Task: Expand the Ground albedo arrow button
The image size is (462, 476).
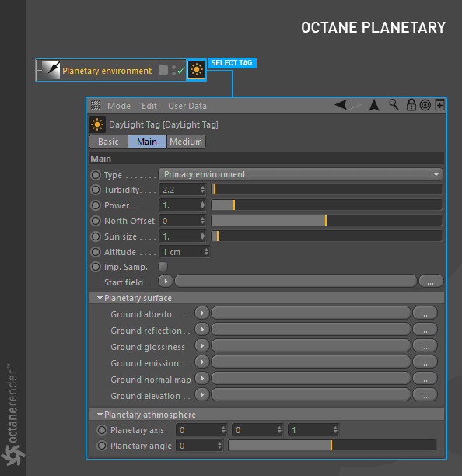Action: (202, 313)
